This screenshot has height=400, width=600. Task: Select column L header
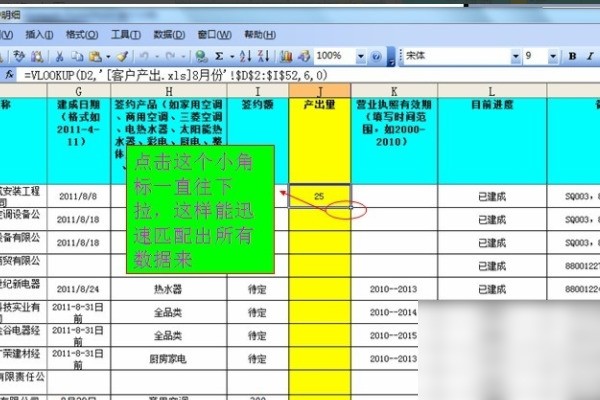492,91
